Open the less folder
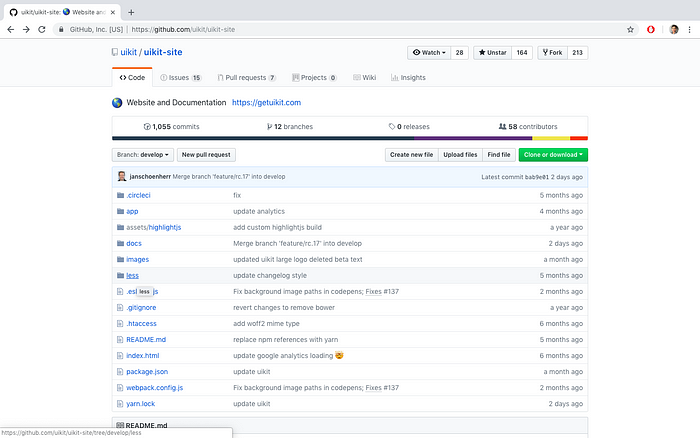Screen dimensions: 700x438 [x=133, y=275]
